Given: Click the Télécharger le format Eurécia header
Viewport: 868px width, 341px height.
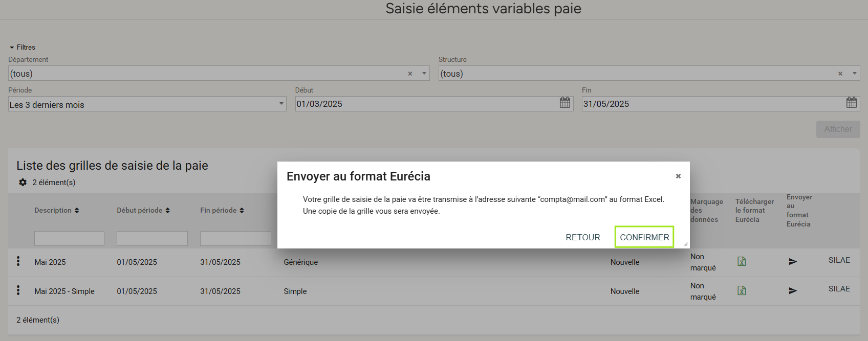Looking at the screenshot, I should [x=754, y=211].
